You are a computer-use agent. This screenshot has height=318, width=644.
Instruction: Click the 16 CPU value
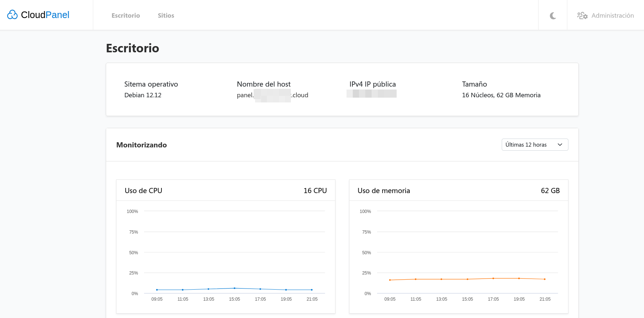coord(315,191)
